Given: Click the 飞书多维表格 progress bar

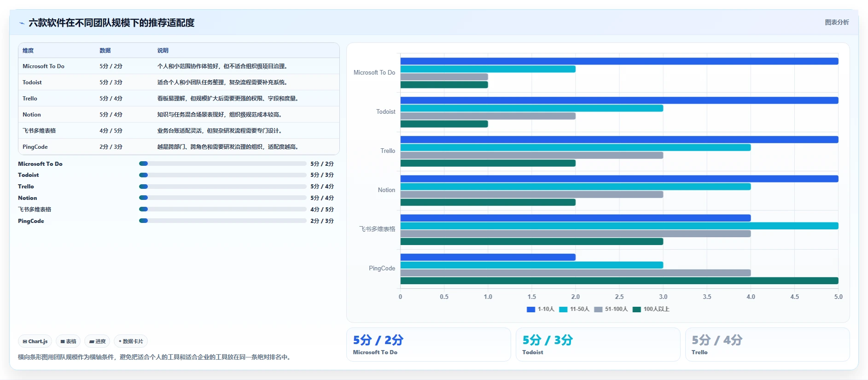Looking at the screenshot, I should pyautogui.click(x=223, y=209).
